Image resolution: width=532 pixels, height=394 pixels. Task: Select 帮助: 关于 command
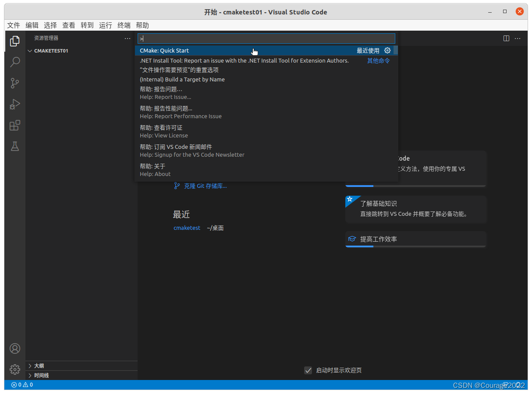tap(264, 170)
